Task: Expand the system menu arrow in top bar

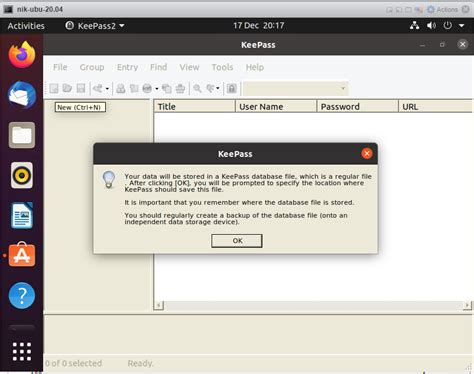Action: tap(462, 26)
